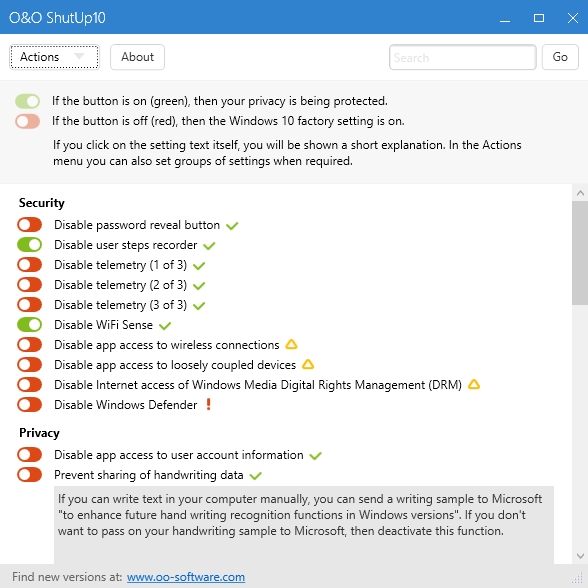Open the Actions dropdown menu
Viewport: 588px width, 588px height.
54,57
